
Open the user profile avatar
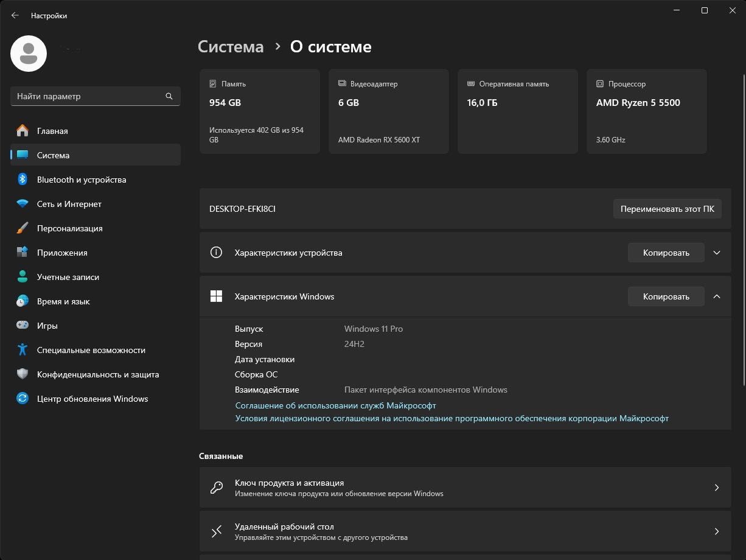[x=29, y=54]
